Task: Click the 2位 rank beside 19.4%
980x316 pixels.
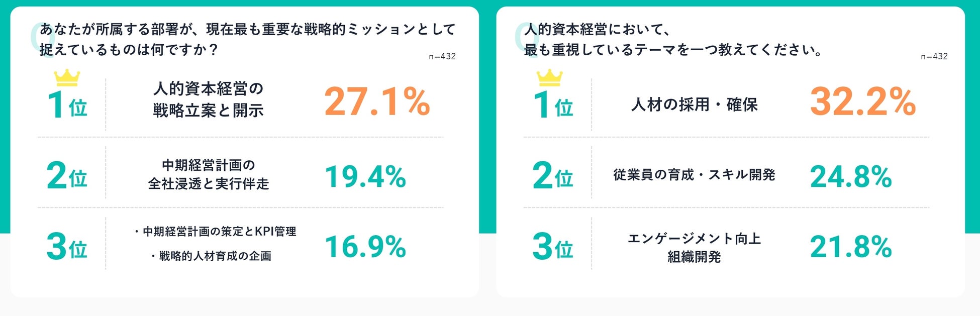Action: [x=67, y=176]
